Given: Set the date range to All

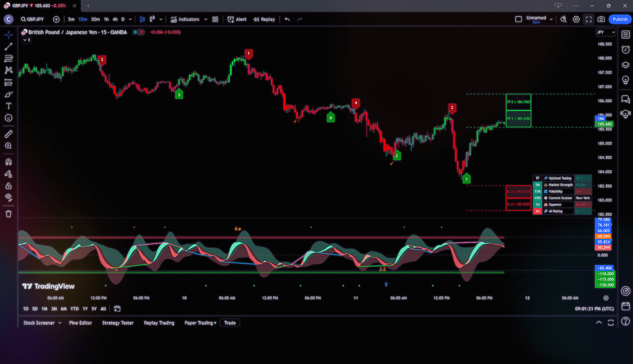Looking at the screenshot, I should pyautogui.click(x=103, y=309).
